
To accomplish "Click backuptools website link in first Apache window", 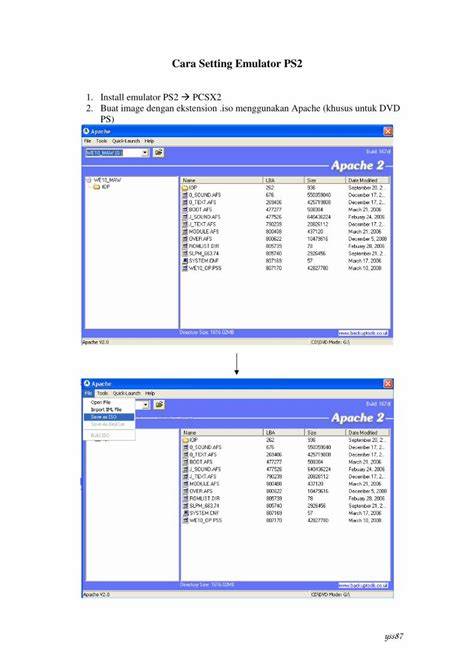I will 363,333.
